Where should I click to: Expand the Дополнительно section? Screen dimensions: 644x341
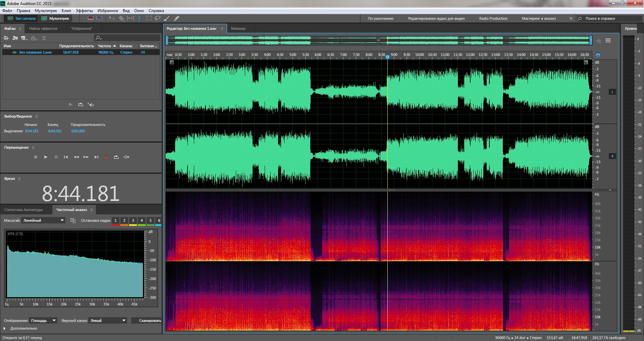(5, 328)
